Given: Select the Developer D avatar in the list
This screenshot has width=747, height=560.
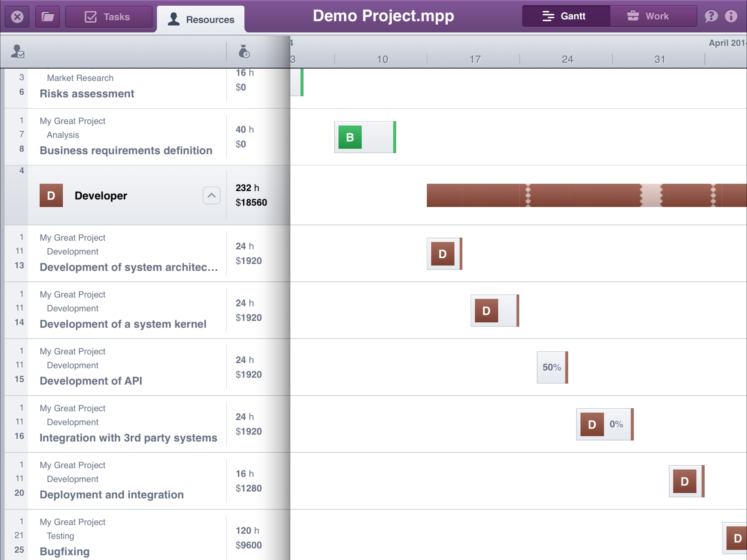Looking at the screenshot, I should pyautogui.click(x=51, y=195).
